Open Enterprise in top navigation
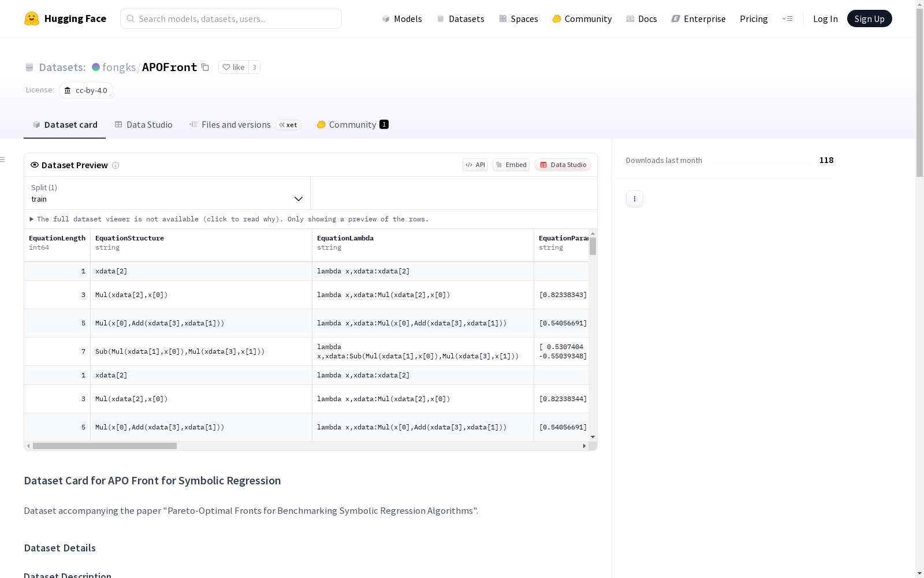The height and width of the screenshot is (578, 924). [x=699, y=18]
